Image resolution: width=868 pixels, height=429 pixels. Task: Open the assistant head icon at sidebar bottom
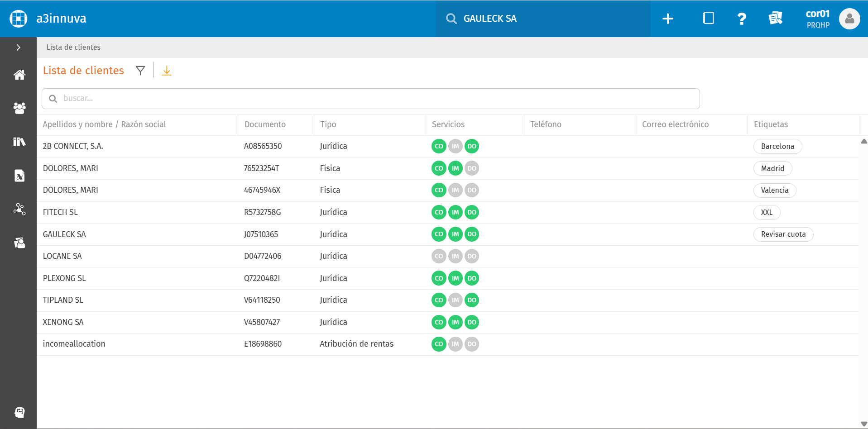click(x=19, y=412)
